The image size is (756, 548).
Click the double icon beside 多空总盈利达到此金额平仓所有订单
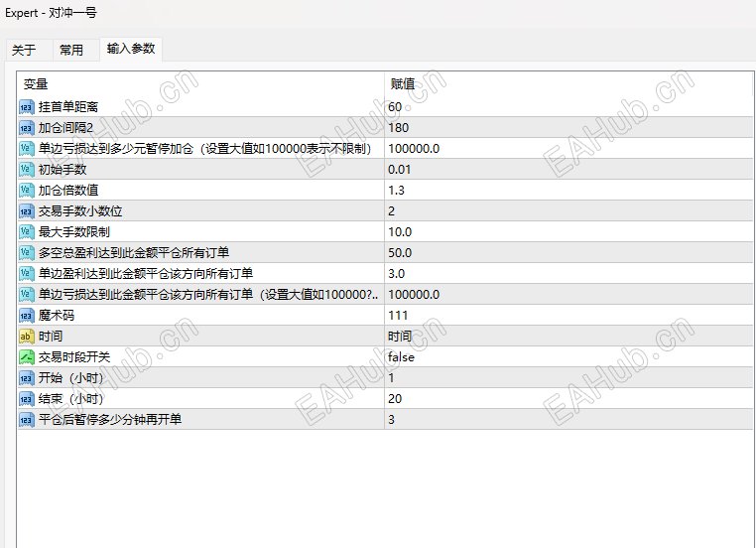click(x=27, y=253)
